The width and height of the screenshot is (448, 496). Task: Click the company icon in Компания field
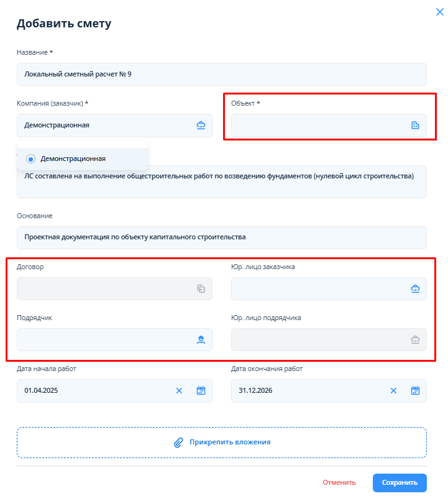pos(201,126)
